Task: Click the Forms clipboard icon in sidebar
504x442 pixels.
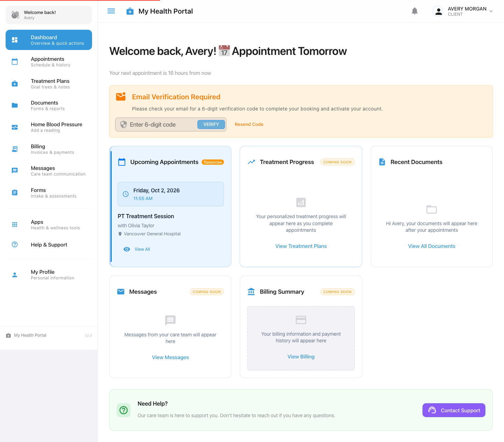Action: 15,193
